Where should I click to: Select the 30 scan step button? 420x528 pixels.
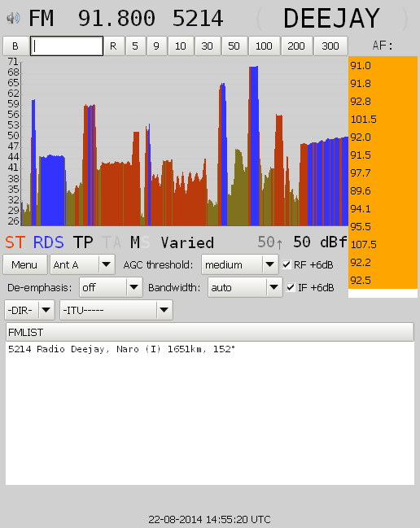pos(208,46)
